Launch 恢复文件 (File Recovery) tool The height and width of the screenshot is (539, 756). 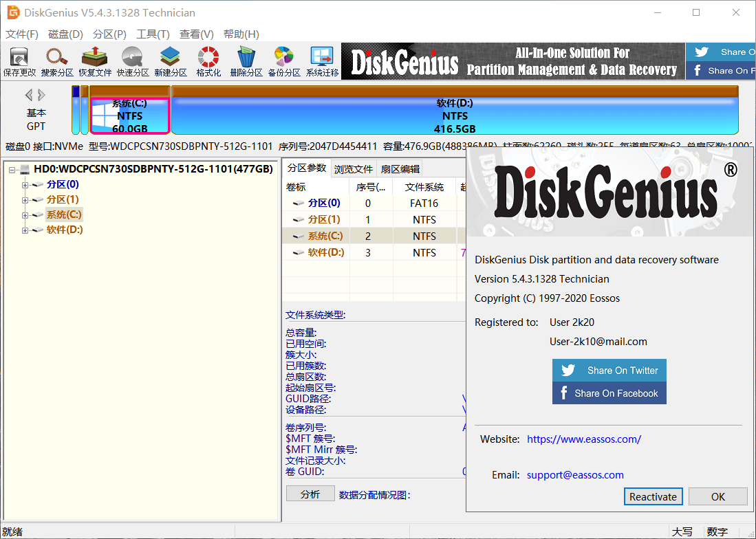click(x=94, y=60)
